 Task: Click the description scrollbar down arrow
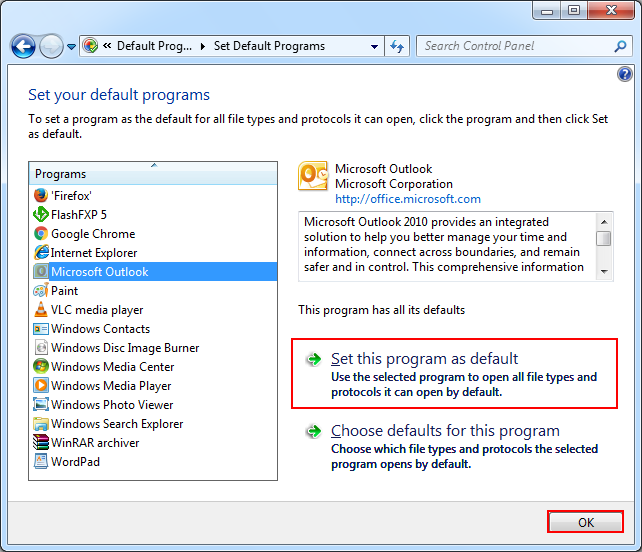[x=604, y=271]
